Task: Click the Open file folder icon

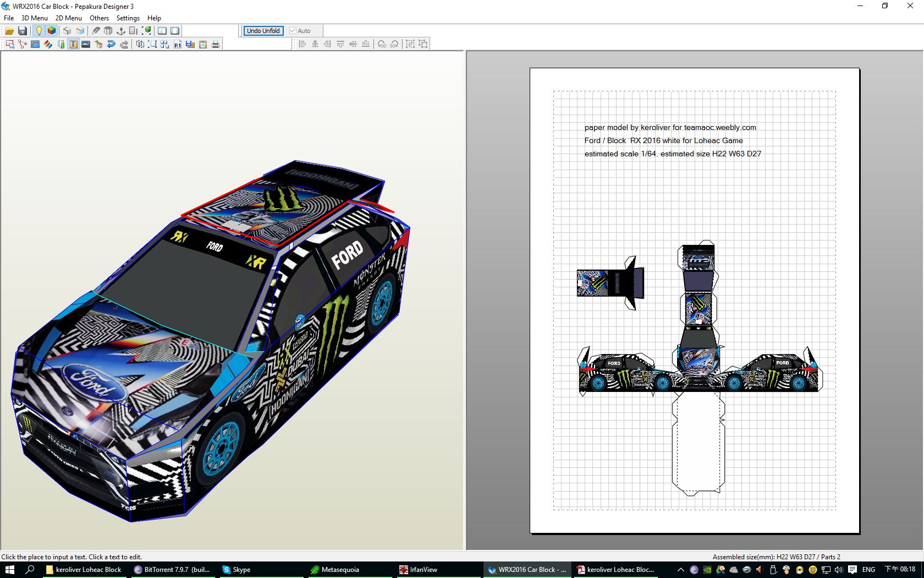Action: pos(9,31)
